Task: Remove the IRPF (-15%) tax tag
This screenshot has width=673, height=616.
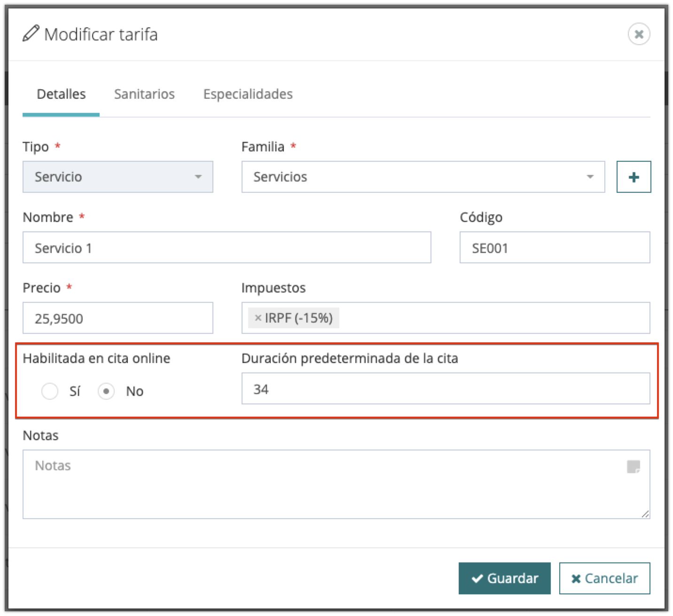Action: coord(258,318)
